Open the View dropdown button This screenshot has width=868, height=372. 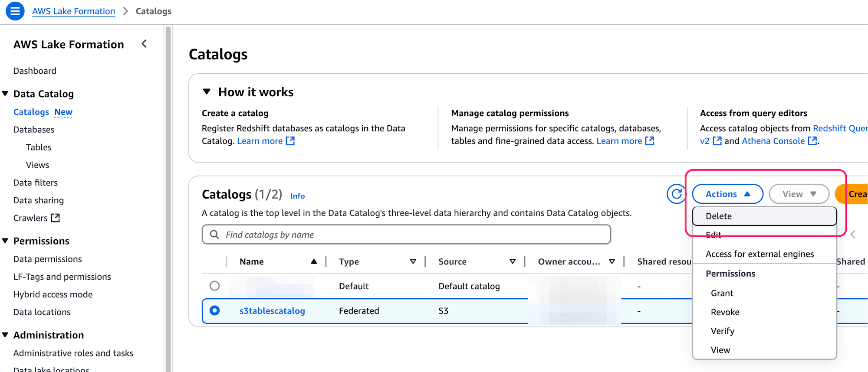click(799, 194)
